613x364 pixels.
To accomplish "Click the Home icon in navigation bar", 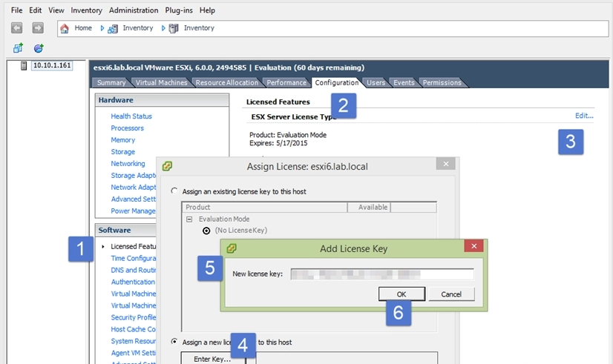I will (x=65, y=28).
